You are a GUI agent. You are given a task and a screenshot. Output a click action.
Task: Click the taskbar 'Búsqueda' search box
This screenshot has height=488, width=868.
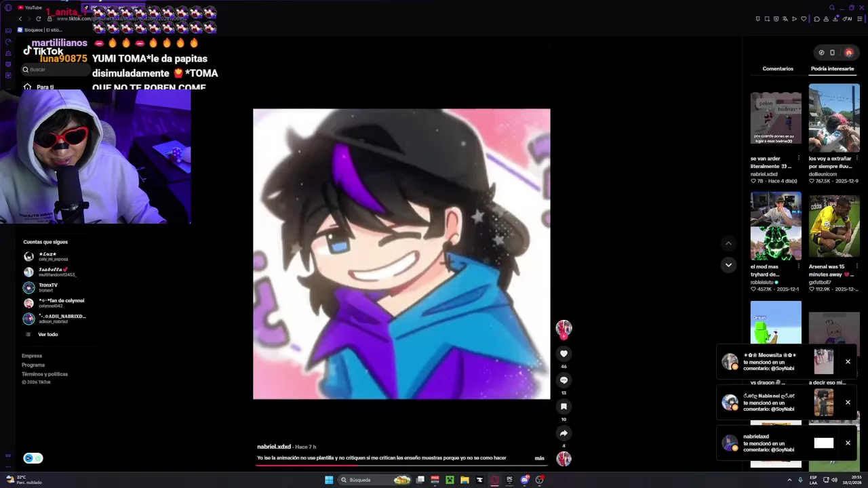click(374, 480)
